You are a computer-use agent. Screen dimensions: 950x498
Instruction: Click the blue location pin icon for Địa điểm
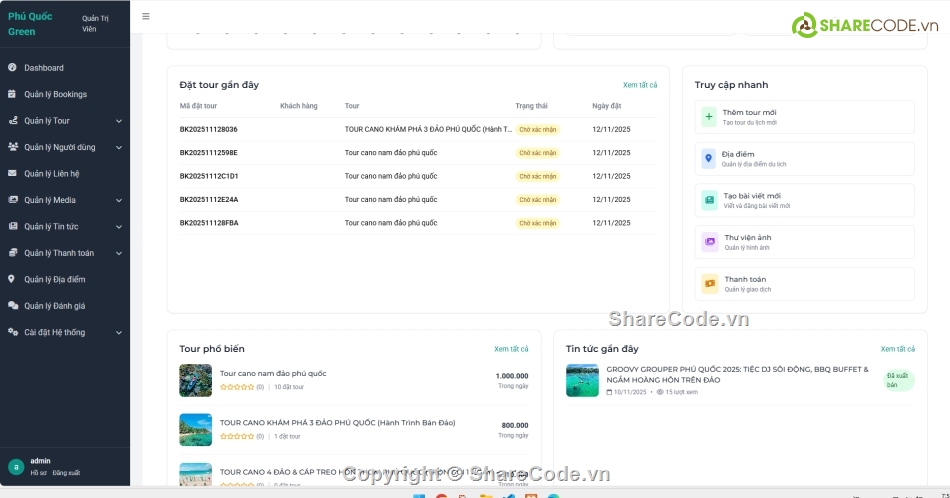point(708,159)
